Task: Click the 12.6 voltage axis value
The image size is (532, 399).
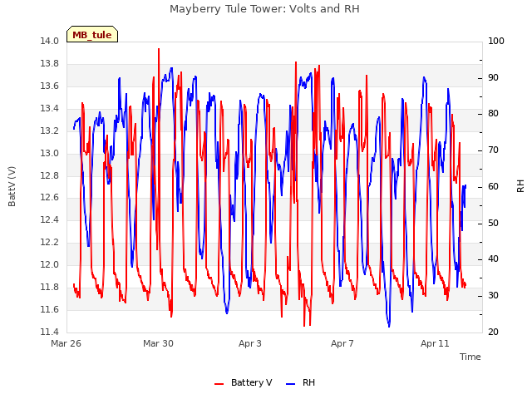Action: (50, 198)
